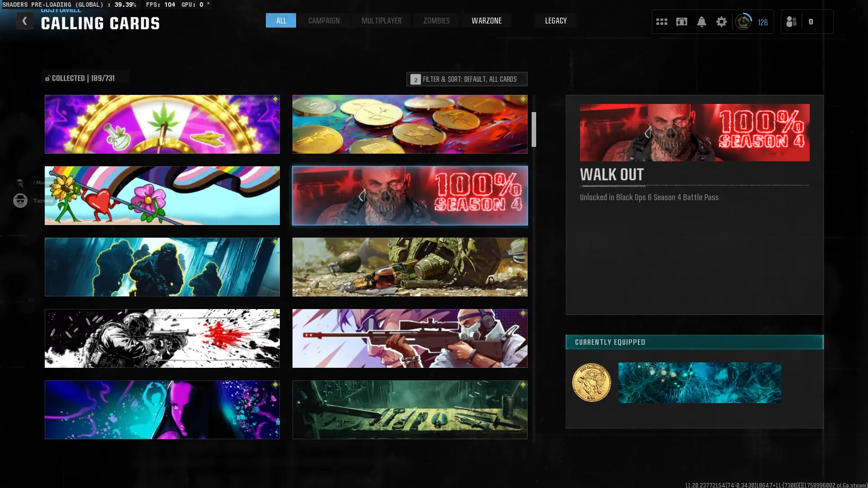Select the black-and-white ink soldier card
The width and height of the screenshot is (868, 488).
pyautogui.click(x=162, y=338)
